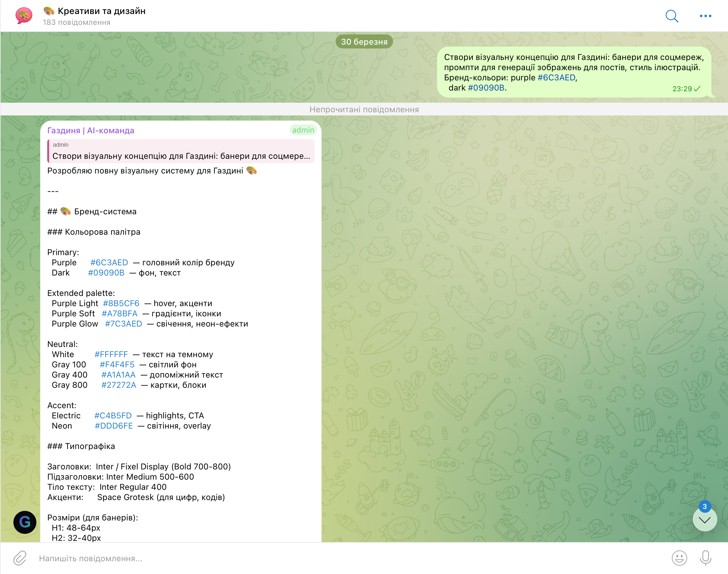The width and height of the screenshot is (728, 574).
Task: Click the Electric #C4B5FD hashtag link
Action: coord(113,416)
